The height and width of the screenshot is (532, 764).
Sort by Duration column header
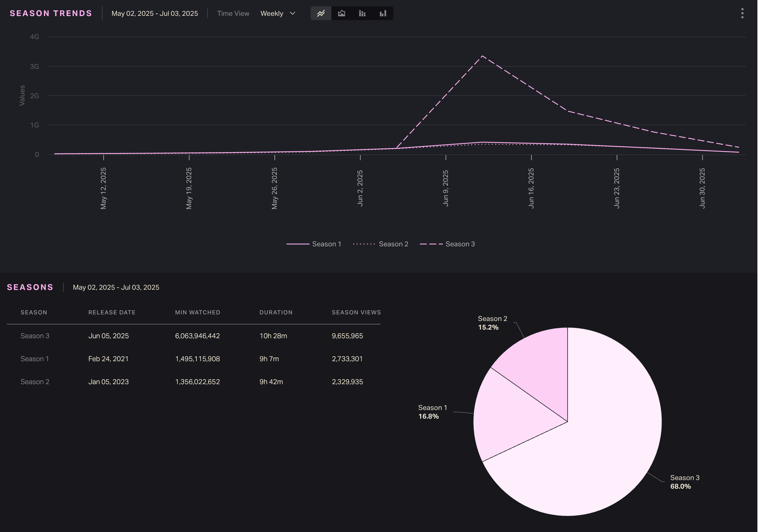coord(276,312)
